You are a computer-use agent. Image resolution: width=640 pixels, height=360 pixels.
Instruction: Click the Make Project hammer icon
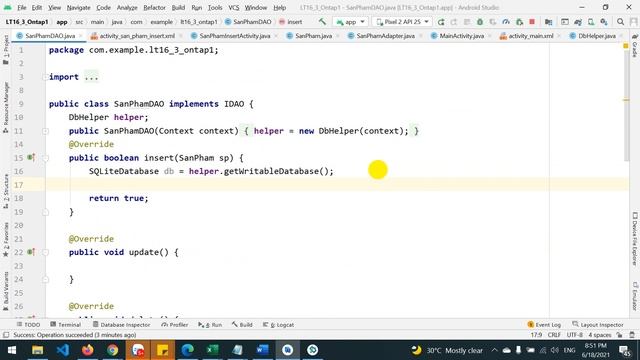(x=322, y=22)
